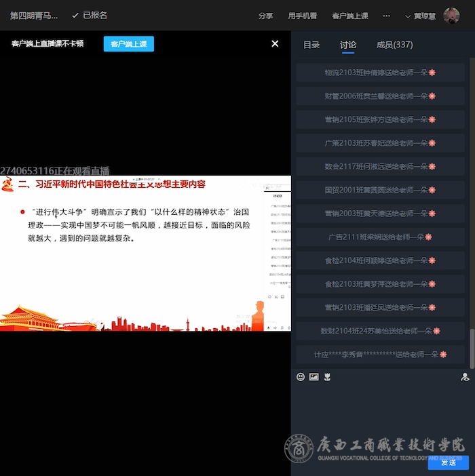Viewport: 475px width, 476px height.
Task: Click the checkmark beside 已报名
Action: pos(75,16)
